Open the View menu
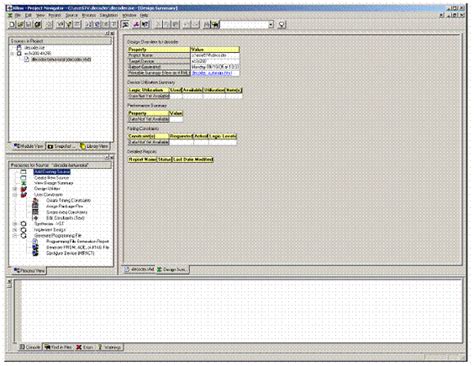 (x=40, y=15)
